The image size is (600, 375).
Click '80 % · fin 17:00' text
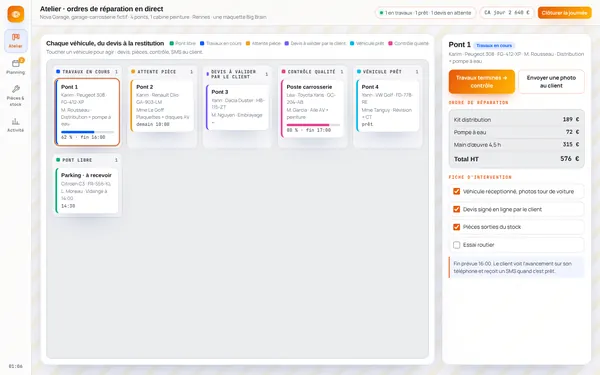[x=309, y=130]
